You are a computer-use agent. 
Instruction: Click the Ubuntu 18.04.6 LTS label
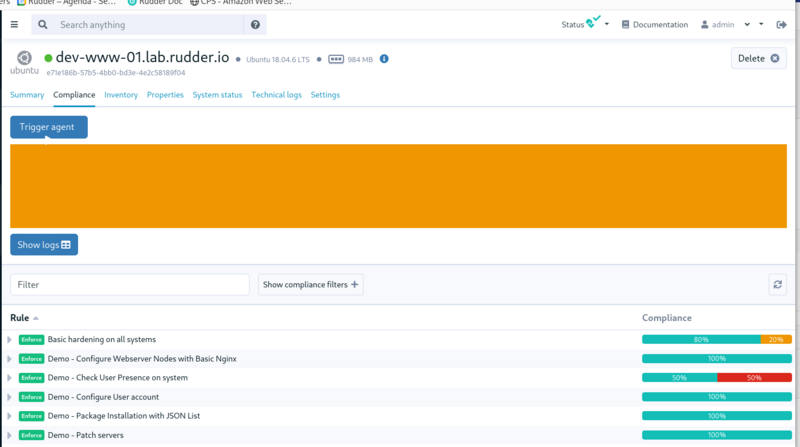pos(278,59)
